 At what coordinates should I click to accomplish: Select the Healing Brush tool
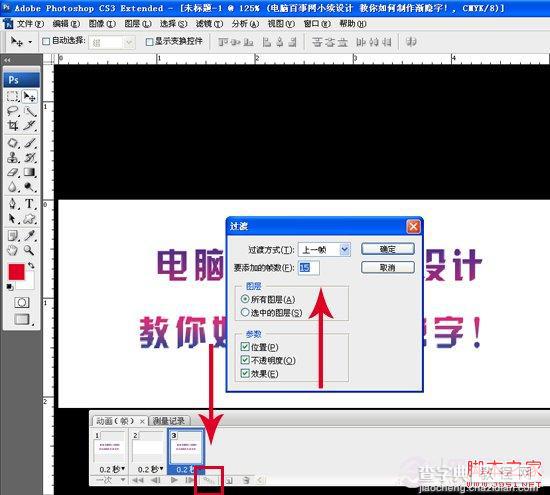(13, 143)
